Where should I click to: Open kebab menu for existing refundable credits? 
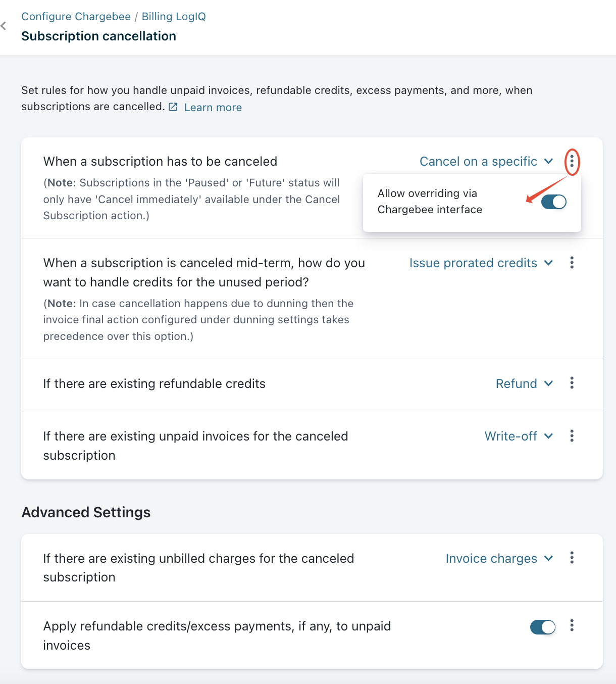(x=572, y=383)
